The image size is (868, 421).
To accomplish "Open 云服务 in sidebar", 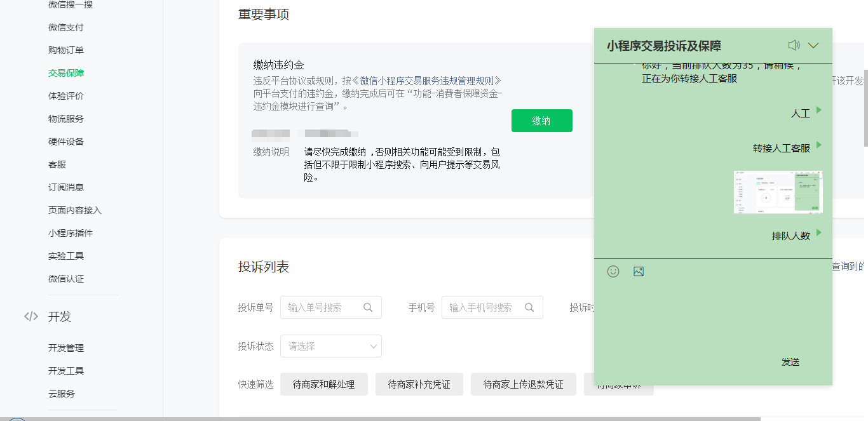I will (62, 394).
